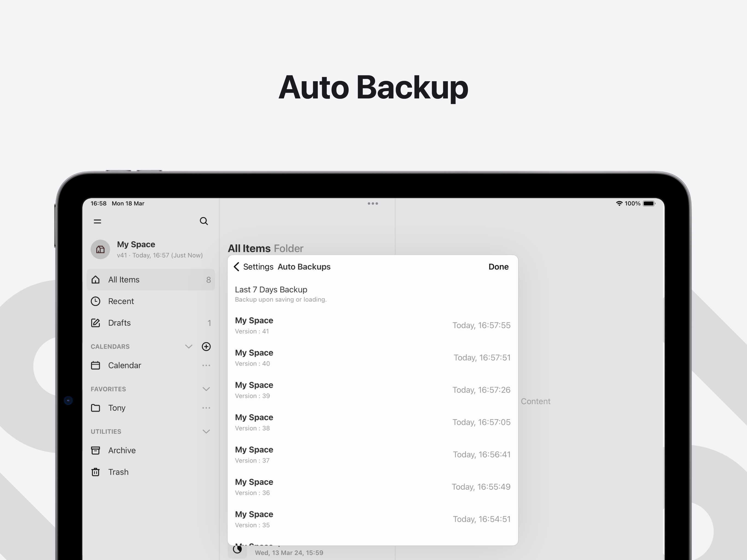Click the timestamp Today, 16:56:41

pyautogui.click(x=482, y=455)
